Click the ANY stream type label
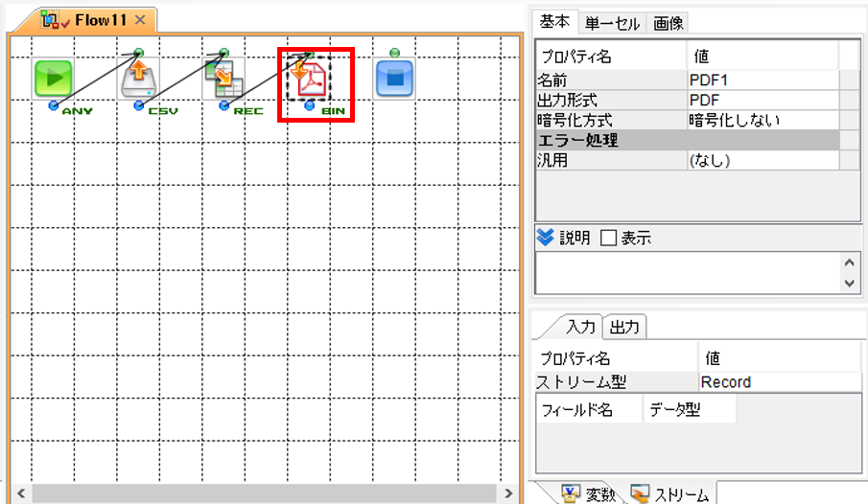Viewport: 868px width, 504px height. 78,111
